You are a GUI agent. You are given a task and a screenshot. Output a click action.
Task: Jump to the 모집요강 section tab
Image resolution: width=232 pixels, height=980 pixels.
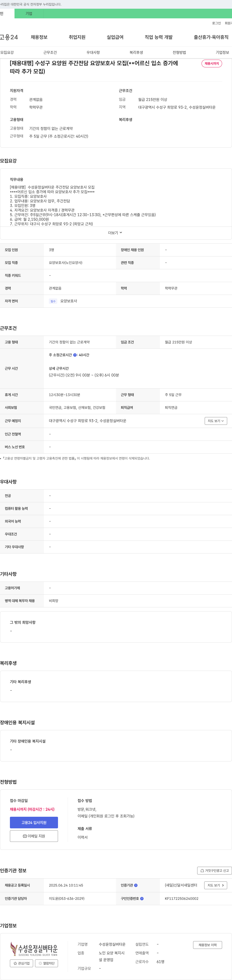[x=7, y=52]
